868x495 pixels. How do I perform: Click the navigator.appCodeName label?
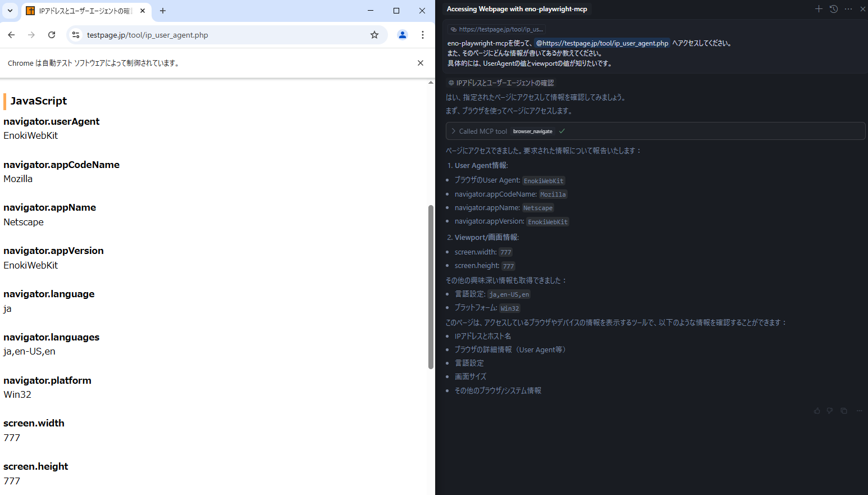click(62, 165)
